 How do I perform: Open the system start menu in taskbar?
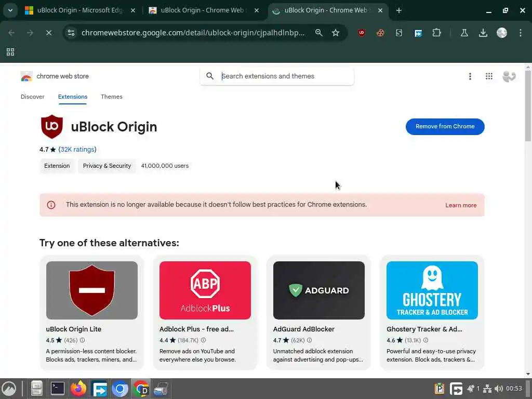click(x=9, y=389)
